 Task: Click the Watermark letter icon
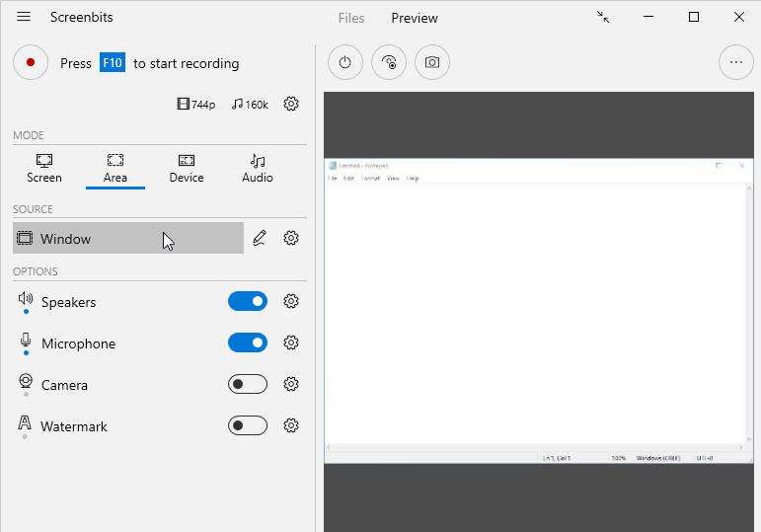25,422
